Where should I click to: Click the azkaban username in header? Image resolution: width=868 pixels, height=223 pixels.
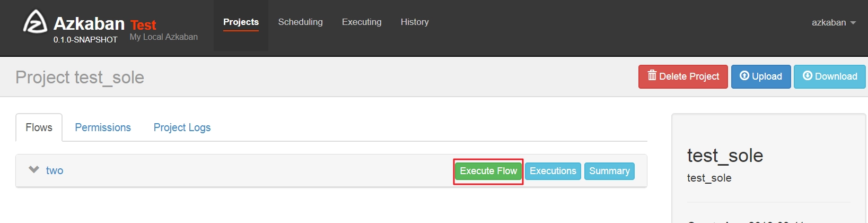click(x=829, y=22)
